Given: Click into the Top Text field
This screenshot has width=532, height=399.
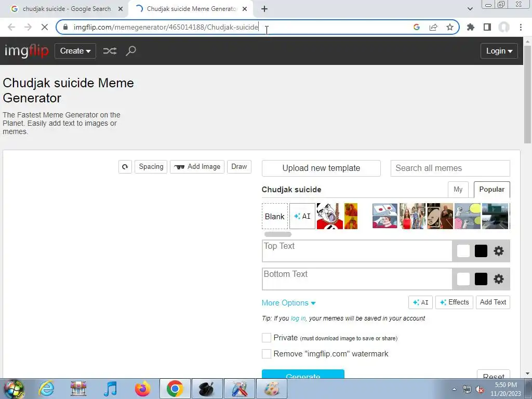Looking at the screenshot, I should coord(357,251).
